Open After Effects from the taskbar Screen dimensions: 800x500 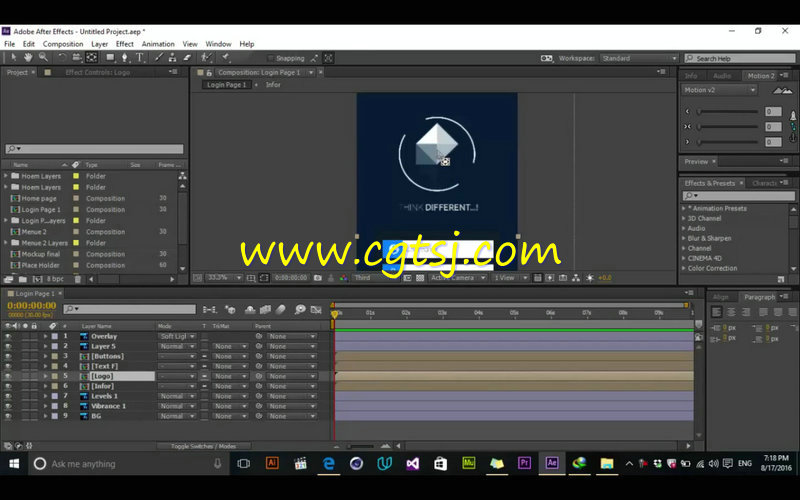(552, 463)
